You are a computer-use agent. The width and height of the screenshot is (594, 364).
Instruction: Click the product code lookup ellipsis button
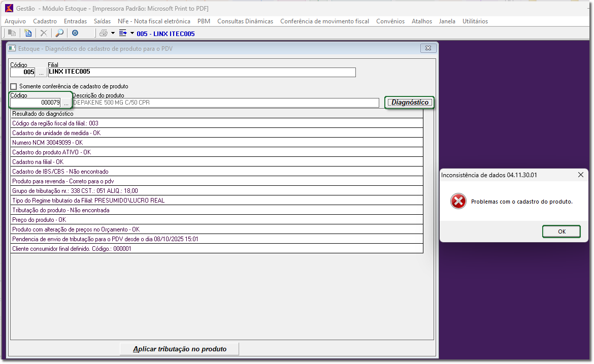[x=66, y=103]
